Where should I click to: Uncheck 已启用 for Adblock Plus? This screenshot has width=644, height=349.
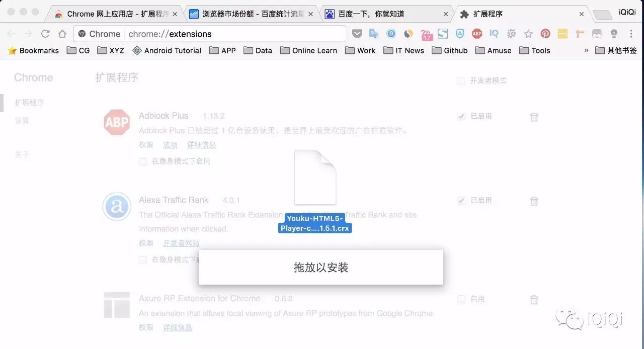click(461, 116)
